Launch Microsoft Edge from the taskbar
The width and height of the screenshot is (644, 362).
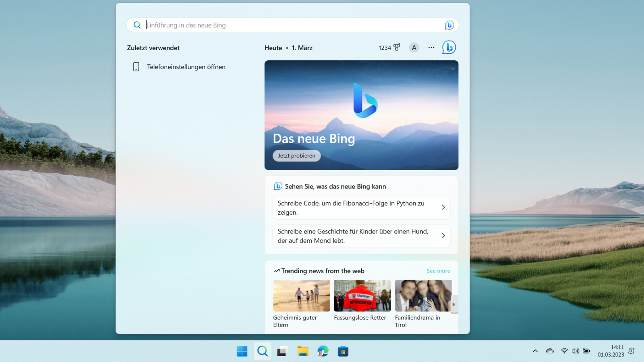[x=323, y=351]
